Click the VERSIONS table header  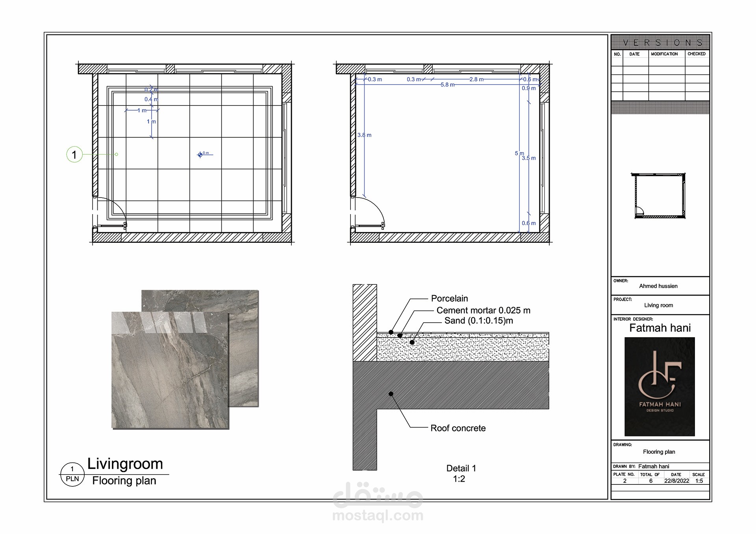(x=660, y=42)
